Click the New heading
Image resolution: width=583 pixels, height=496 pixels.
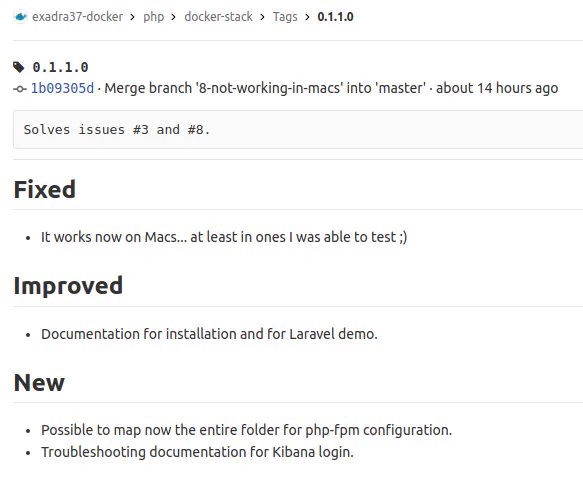tap(39, 383)
